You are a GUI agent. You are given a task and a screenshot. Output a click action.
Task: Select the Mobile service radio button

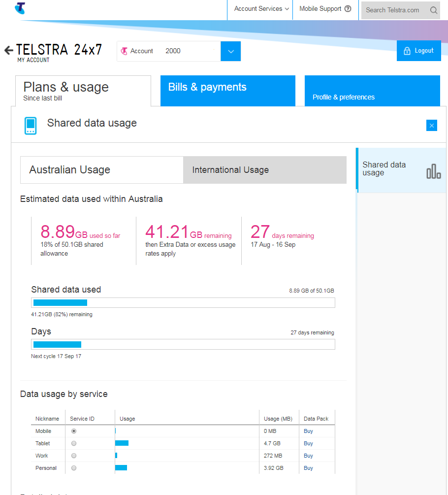click(x=74, y=431)
